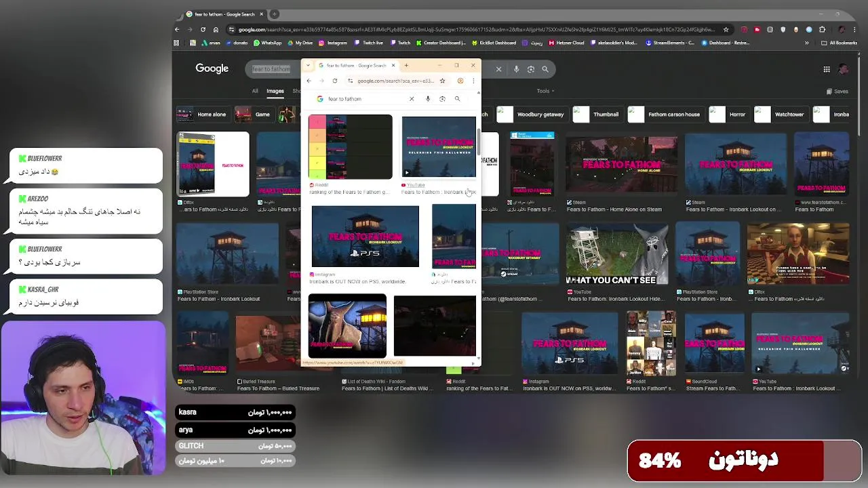The image size is (868, 488).
Task: Voice search microphone in main window
Action: click(x=516, y=69)
